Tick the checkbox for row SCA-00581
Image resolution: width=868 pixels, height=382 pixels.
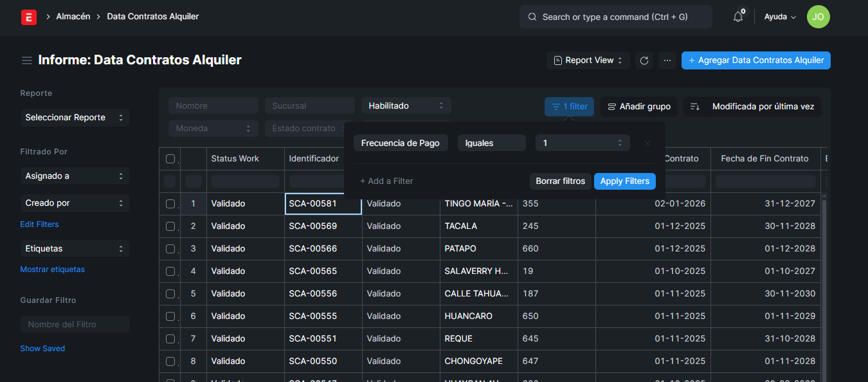click(170, 204)
